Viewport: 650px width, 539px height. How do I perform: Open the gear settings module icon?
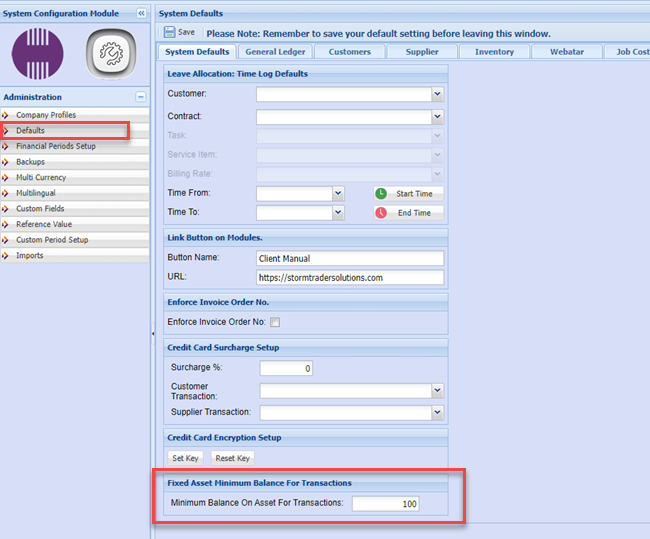click(110, 54)
